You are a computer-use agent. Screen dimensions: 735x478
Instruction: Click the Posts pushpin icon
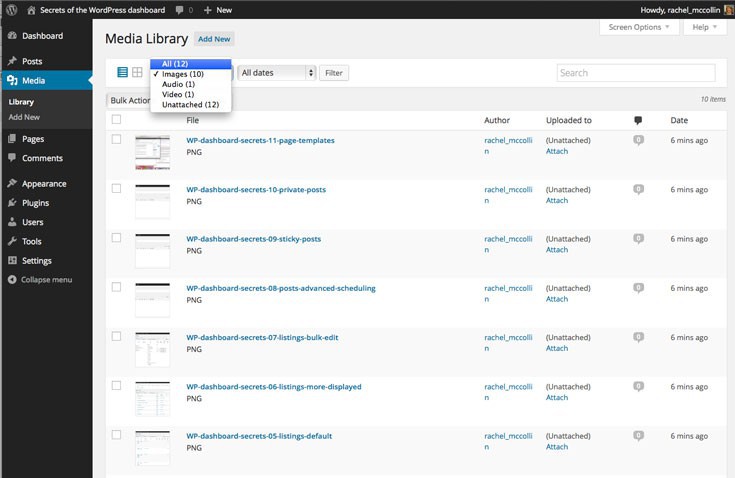coord(12,61)
